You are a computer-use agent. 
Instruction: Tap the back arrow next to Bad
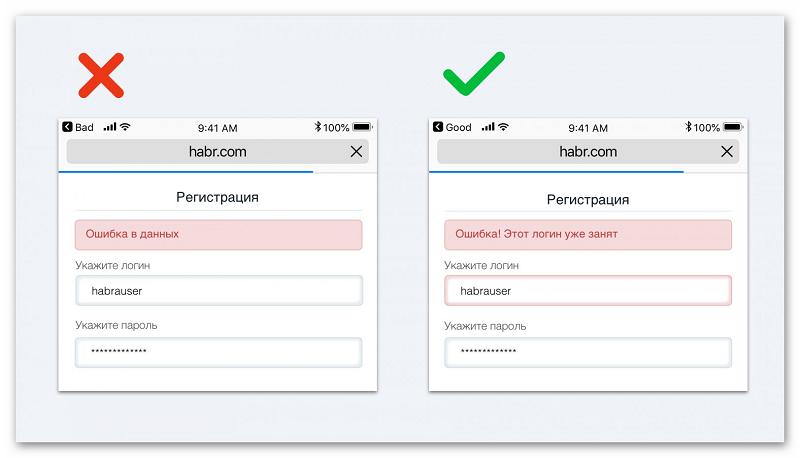pyautogui.click(x=67, y=126)
